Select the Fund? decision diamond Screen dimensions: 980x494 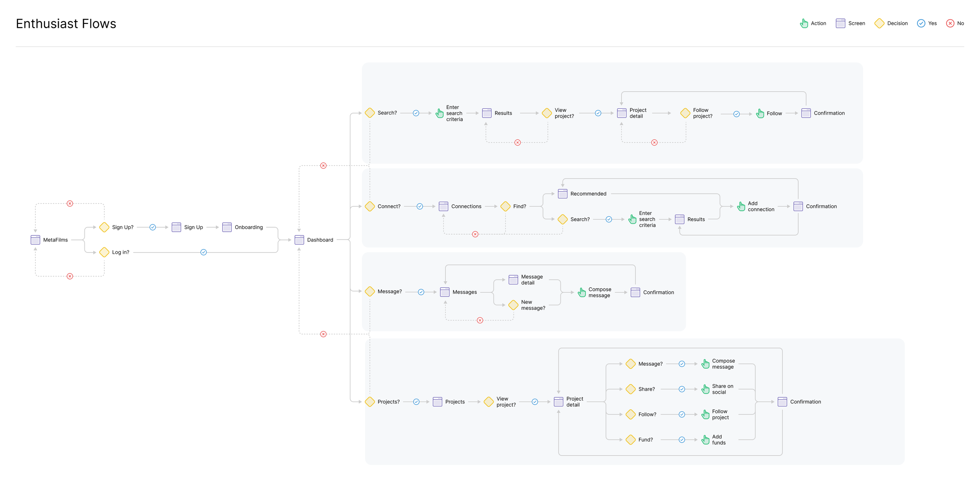point(631,440)
